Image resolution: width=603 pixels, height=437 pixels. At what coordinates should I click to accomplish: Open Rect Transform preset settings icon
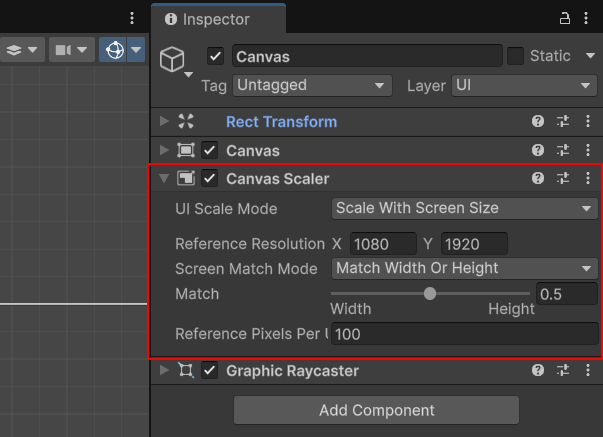click(563, 121)
